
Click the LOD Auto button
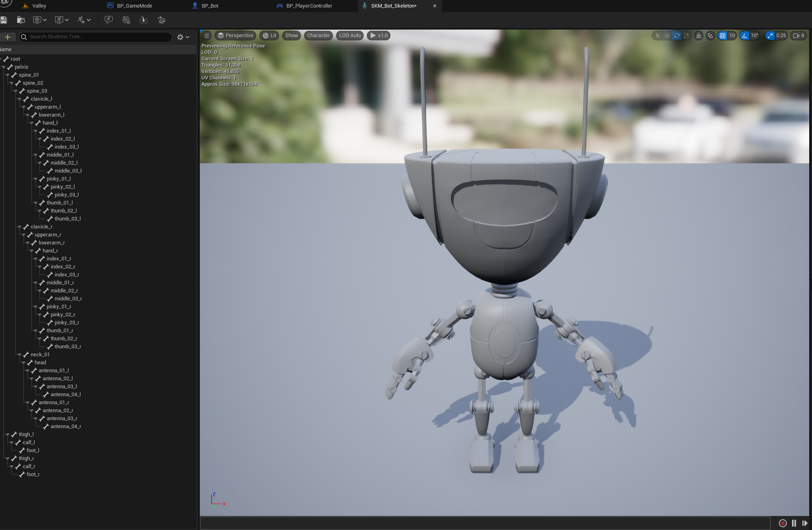click(350, 36)
